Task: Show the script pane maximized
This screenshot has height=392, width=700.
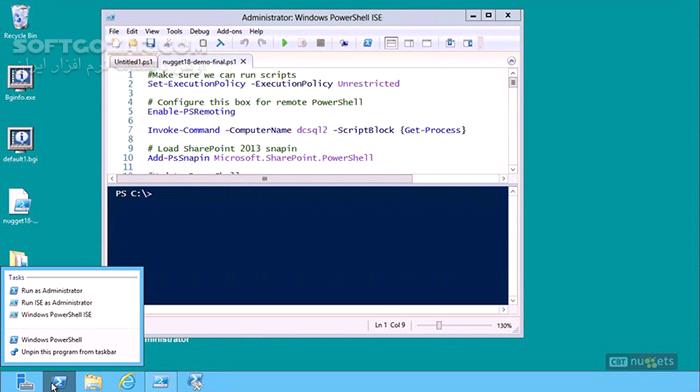Action: click(427, 43)
